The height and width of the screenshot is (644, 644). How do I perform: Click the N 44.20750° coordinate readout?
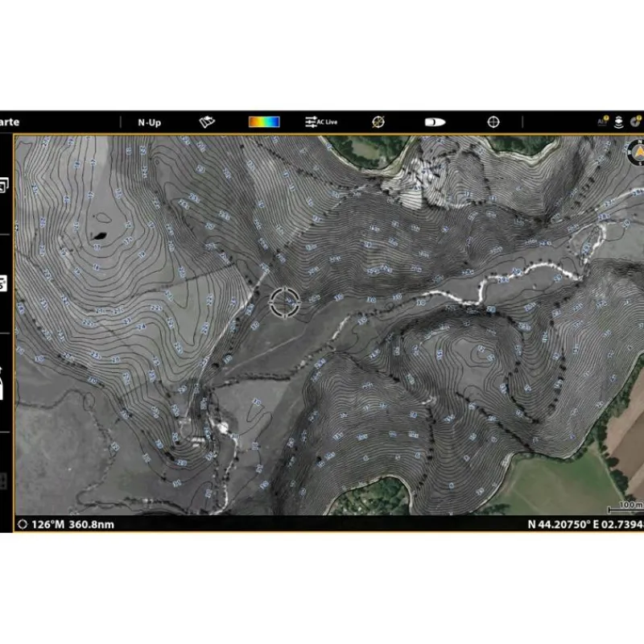coord(586,525)
